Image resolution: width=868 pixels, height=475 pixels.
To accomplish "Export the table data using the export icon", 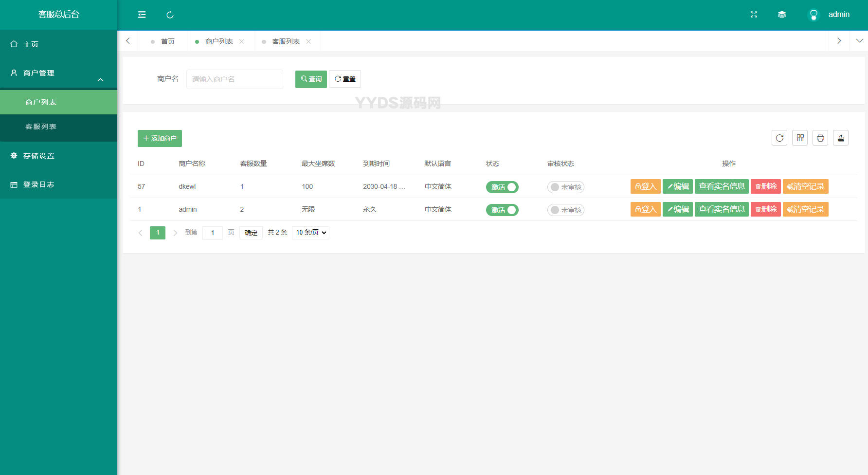I will (x=841, y=138).
